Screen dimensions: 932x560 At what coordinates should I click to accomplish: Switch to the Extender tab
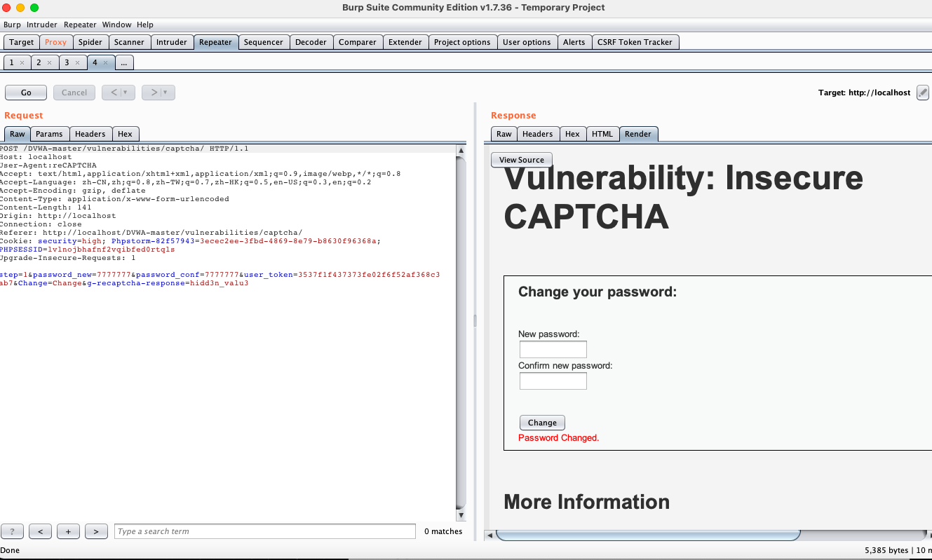click(405, 42)
